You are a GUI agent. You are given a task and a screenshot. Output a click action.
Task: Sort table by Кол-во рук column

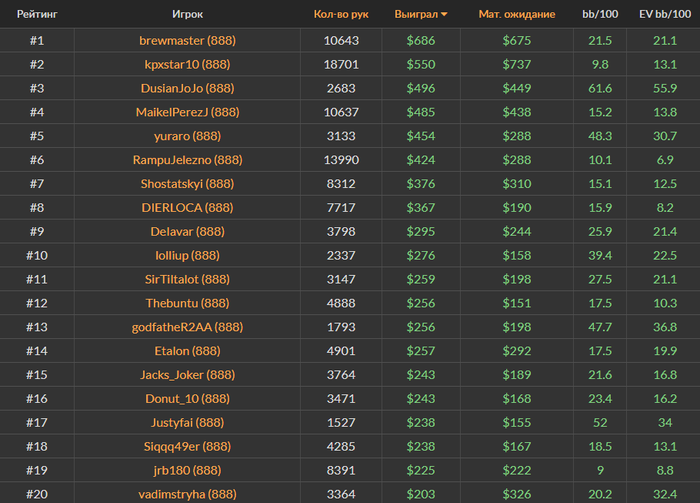341,14
